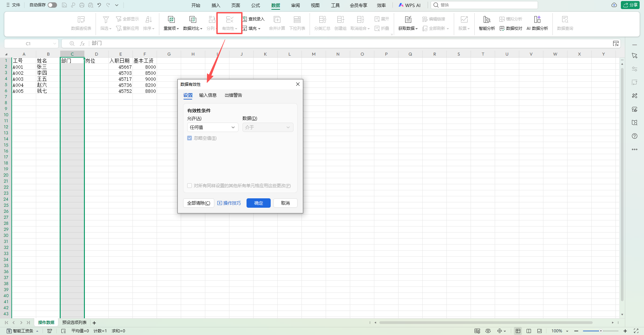This screenshot has height=335, width=644.
Task: Click the 全部清除 clear all button
Action: pyautogui.click(x=199, y=203)
